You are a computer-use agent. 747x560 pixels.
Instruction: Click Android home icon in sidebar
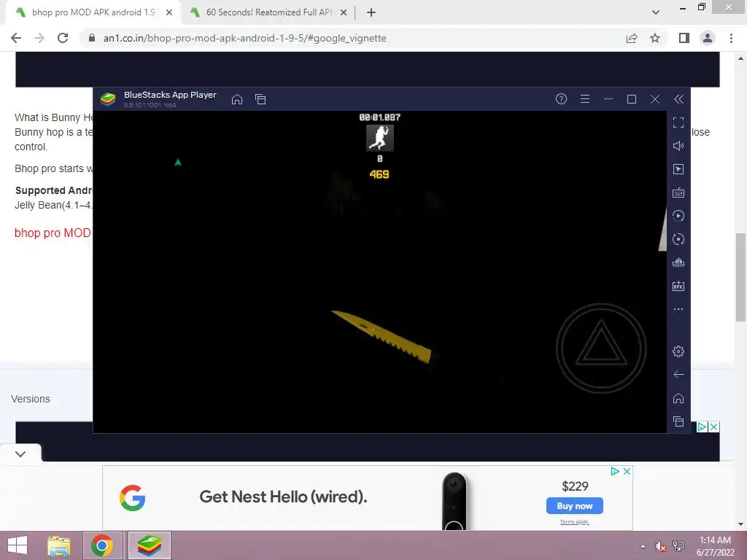tap(678, 398)
